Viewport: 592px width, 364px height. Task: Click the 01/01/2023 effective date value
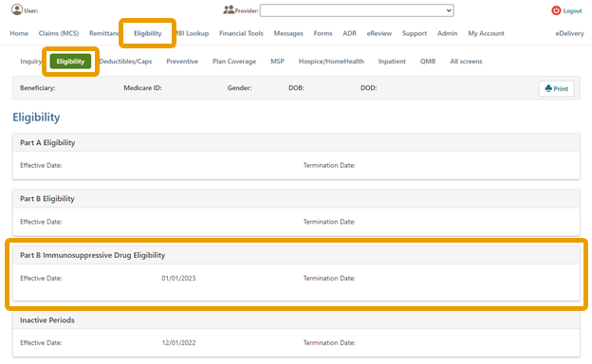178,279
